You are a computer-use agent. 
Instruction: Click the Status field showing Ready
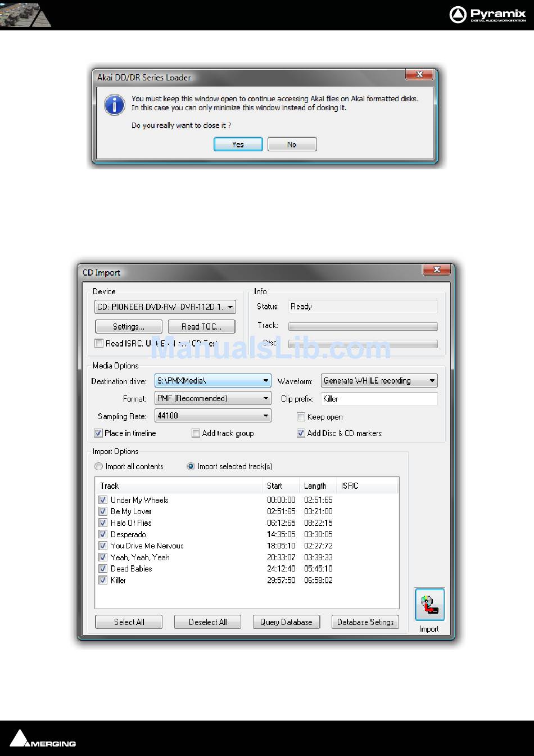click(x=363, y=307)
